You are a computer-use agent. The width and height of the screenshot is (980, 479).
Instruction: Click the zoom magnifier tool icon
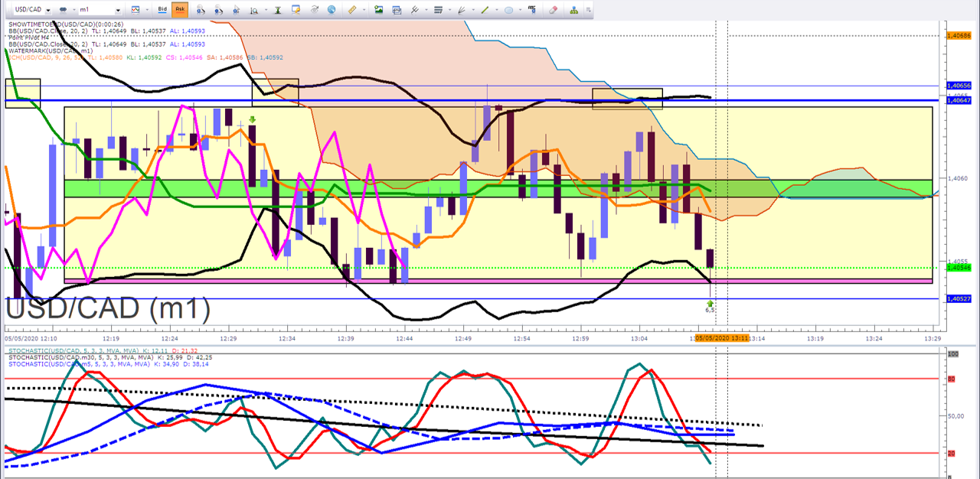point(254,10)
